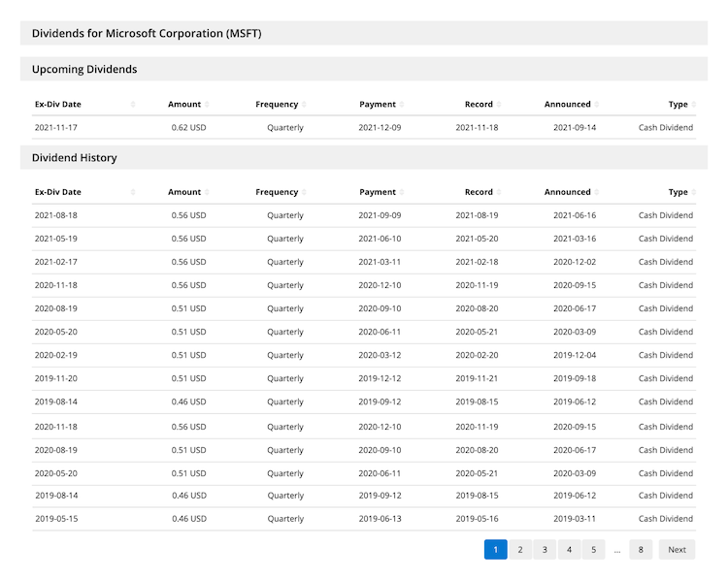Select the 2019-05-15 dividend history row
The height and width of the screenshot is (579, 728).
tap(363, 519)
